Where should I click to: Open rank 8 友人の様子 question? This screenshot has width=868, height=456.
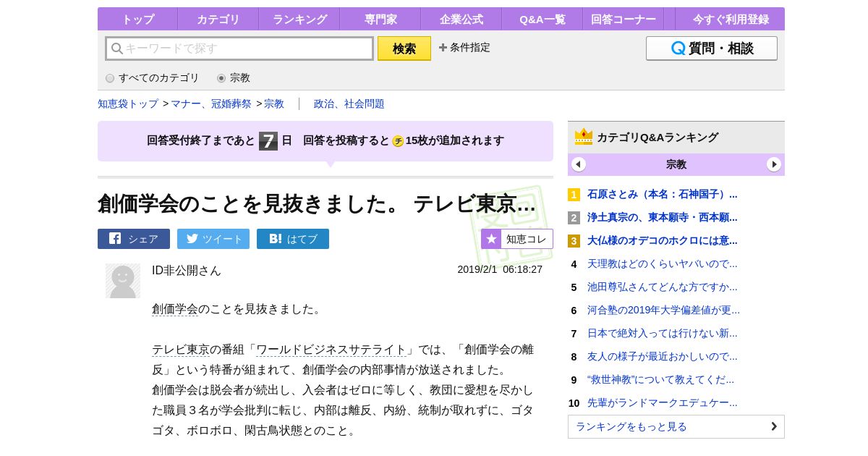(663, 356)
